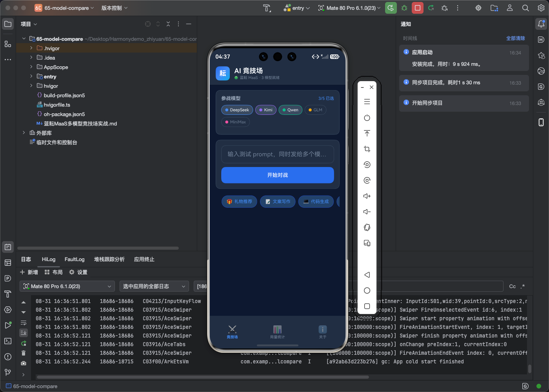Screen dimensions: 549x392
Task: Open the Mate 80 Pro device dropdown in the log panel
Action: click(x=67, y=286)
